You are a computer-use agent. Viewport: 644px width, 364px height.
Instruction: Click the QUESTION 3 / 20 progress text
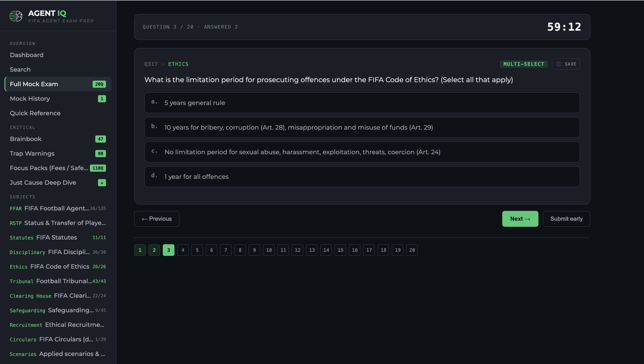coord(168,27)
